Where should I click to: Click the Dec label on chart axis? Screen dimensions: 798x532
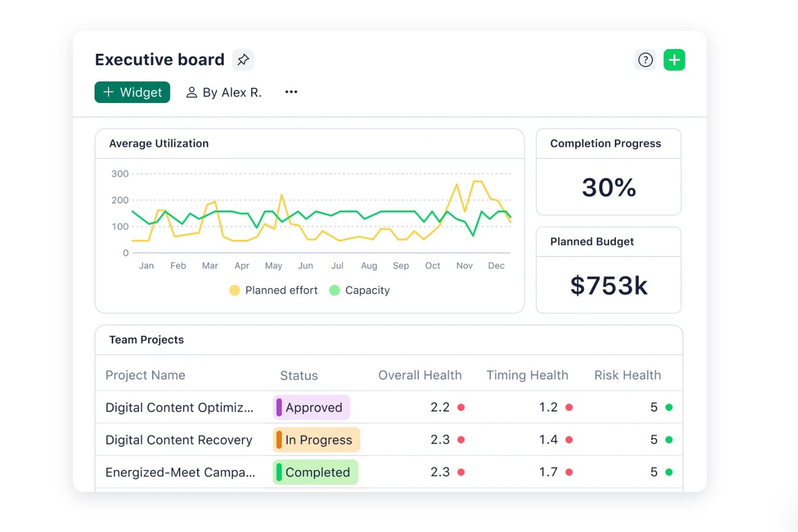(496, 266)
